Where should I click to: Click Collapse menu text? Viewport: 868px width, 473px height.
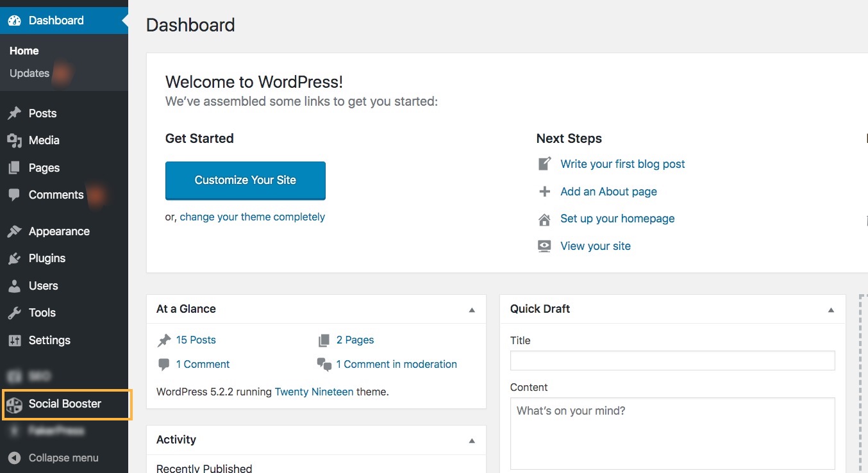coord(63,458)
